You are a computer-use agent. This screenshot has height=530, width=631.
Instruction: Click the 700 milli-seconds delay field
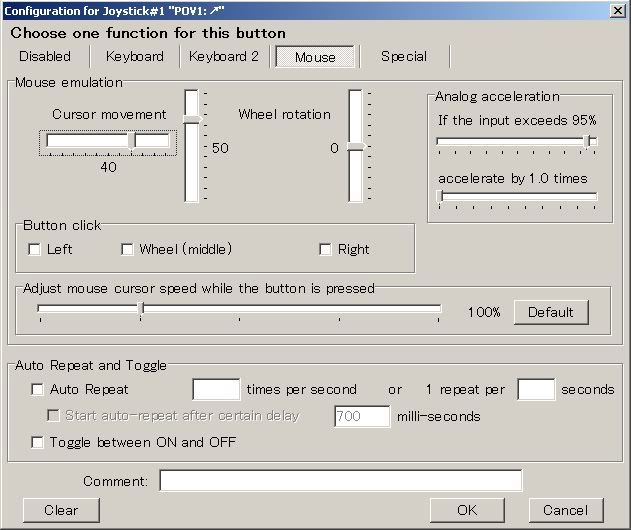tap(362, 416)
